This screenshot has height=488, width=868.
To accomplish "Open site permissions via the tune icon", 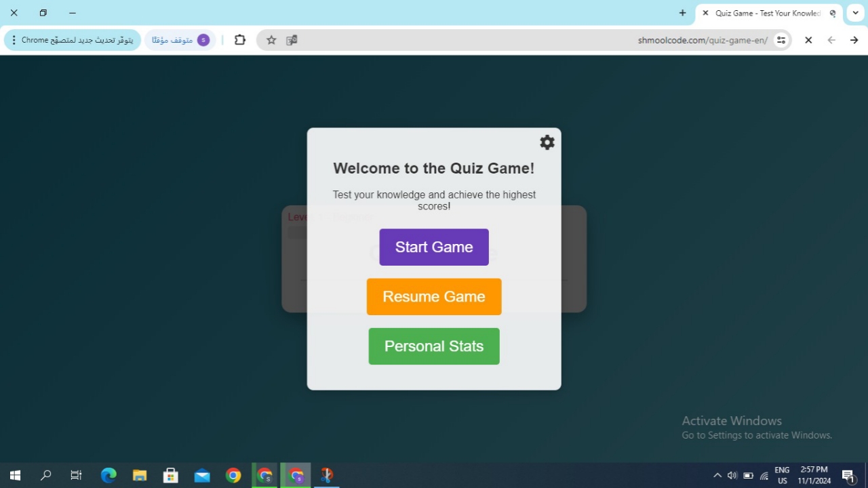I will [x=781, y=40].
